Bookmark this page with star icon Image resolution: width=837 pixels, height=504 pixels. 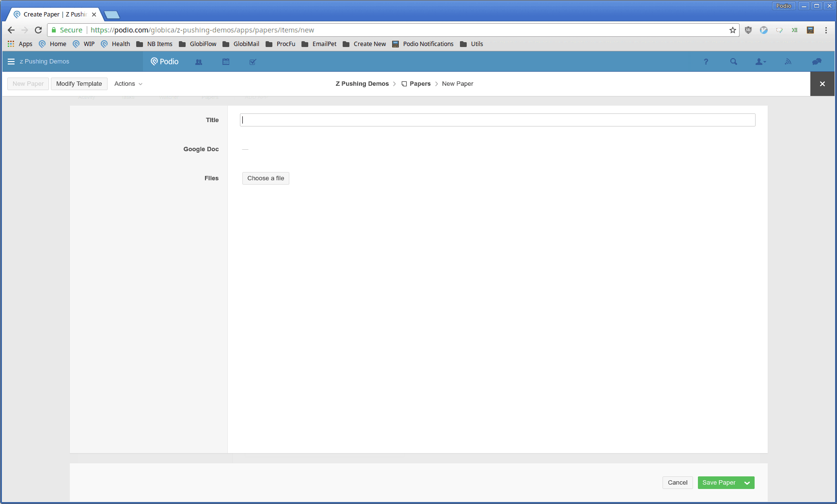coord(732,30)
